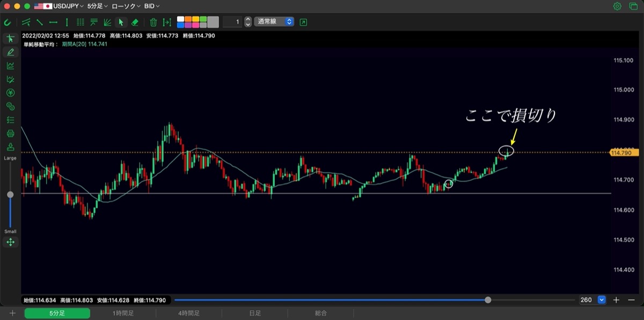Select the parallel channel line tool

click(x=26, y=23)
